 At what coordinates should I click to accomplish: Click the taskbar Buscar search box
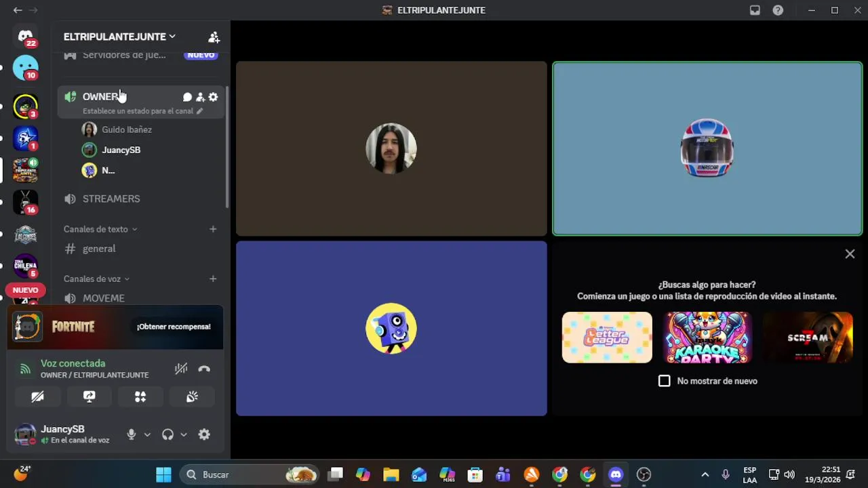pos(250,474)
